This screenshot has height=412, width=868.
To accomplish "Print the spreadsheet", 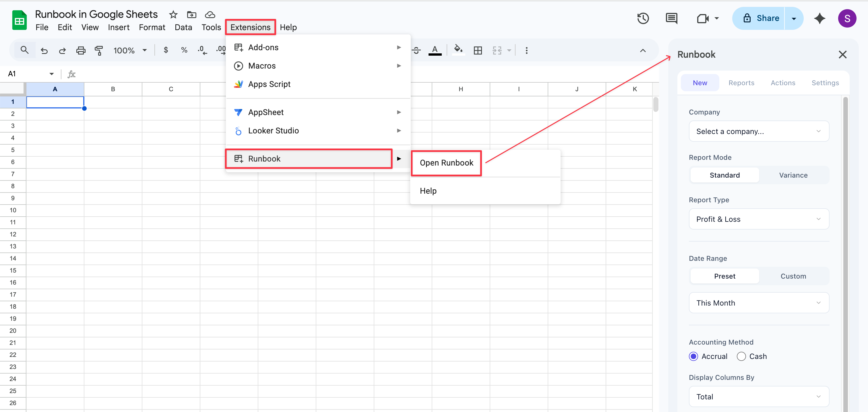I will coord(81,50).
